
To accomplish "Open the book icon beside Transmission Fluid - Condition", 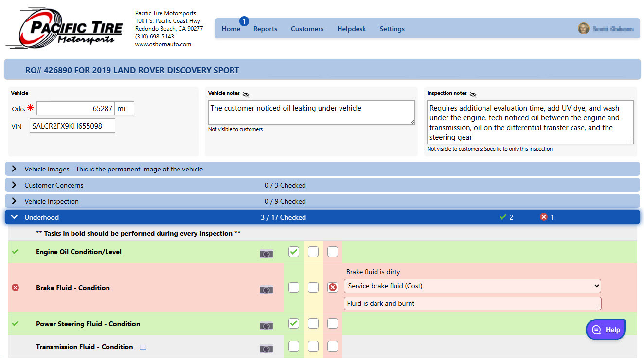I will click(142, 346).
